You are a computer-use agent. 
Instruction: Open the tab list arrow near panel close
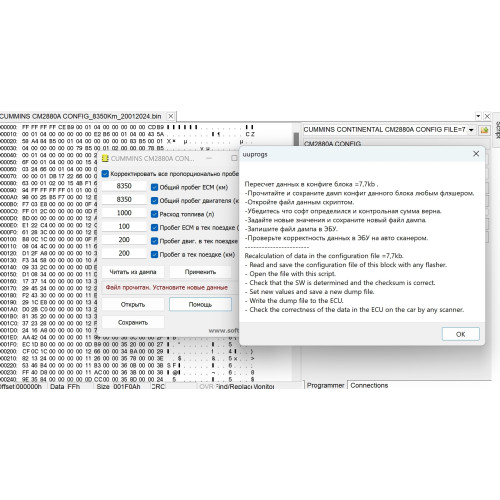(478, 116)
